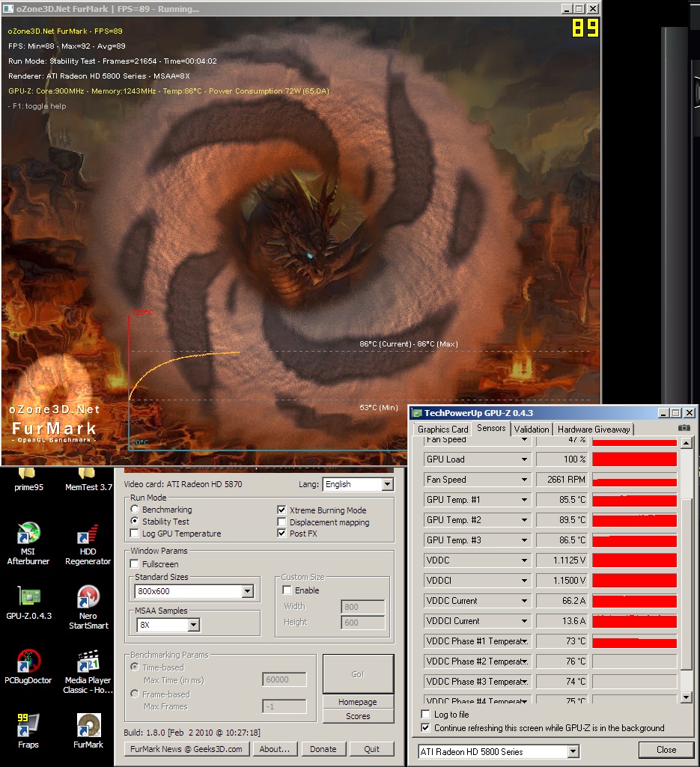Image resolution: width=700 pixels, height=767 pixels.
Task: Select Benchmarking run mode
Action: click(x=135, y=510)
